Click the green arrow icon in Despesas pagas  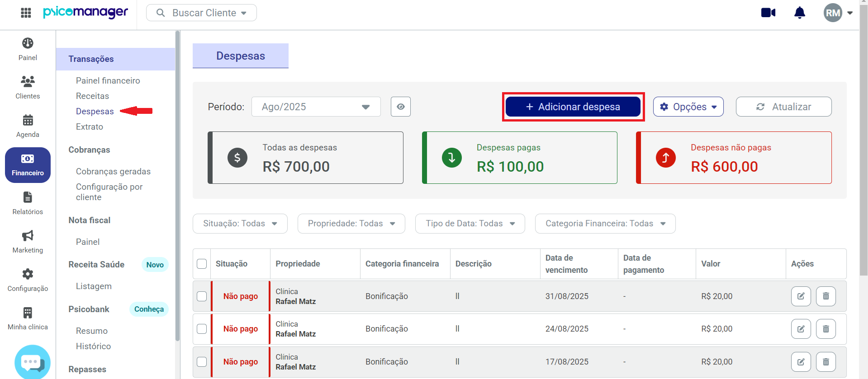(451, 158)
